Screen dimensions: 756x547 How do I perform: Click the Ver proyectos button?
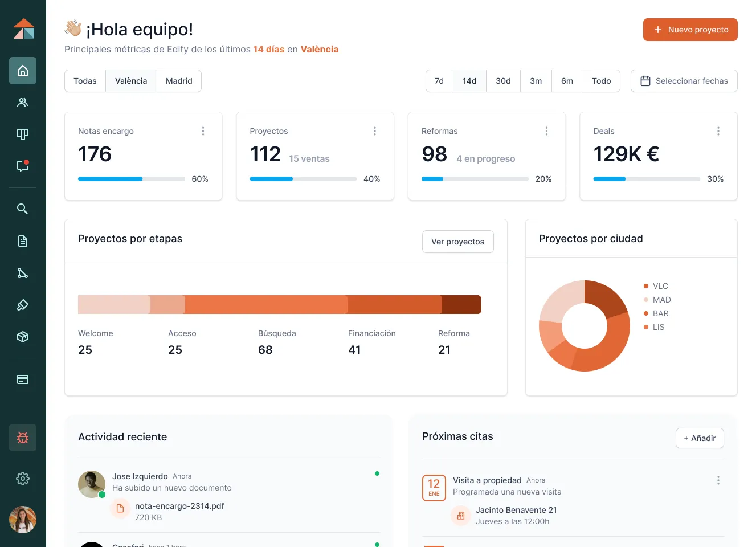[x=457, y=242]
